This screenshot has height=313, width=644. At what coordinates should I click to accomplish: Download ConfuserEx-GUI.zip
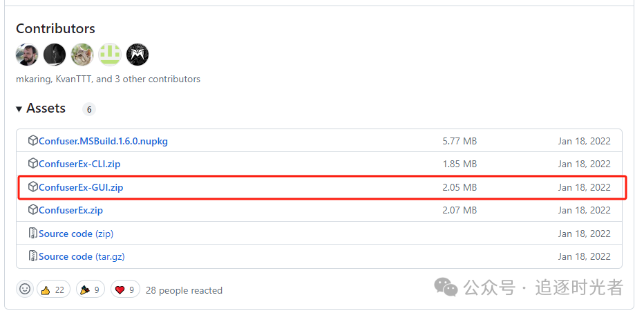click(81, 187)
